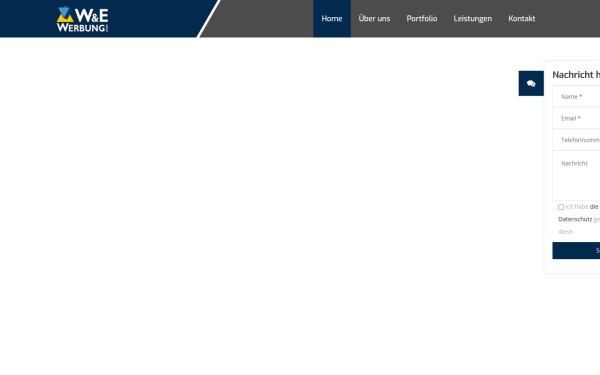Submit the form with the blue button
600x375 pixels.
(x=576, y=251)
